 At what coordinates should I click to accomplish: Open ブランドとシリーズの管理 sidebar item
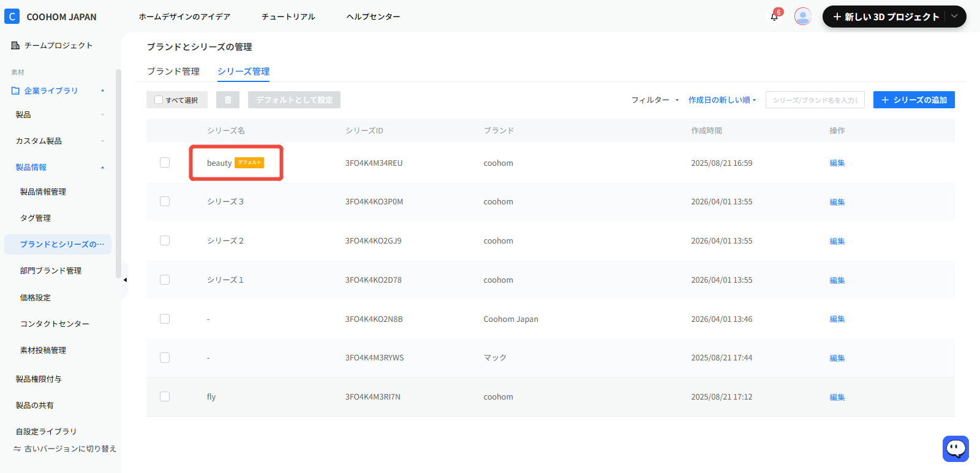(x=58, y=244)
